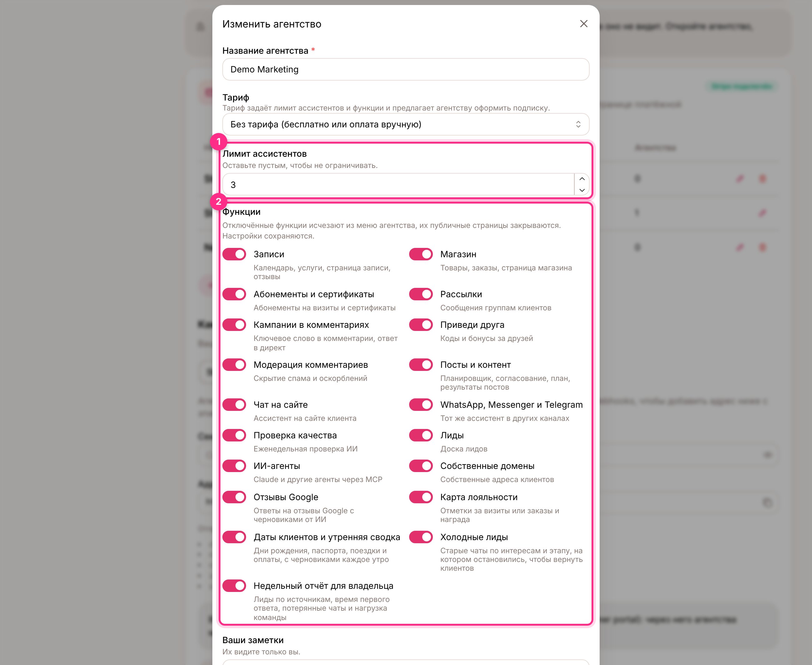Image resolution: width=812 pixels, height=665 pixels.
Task: Turn off ИИ-агенты switch
Action: (x=234, y=466)
